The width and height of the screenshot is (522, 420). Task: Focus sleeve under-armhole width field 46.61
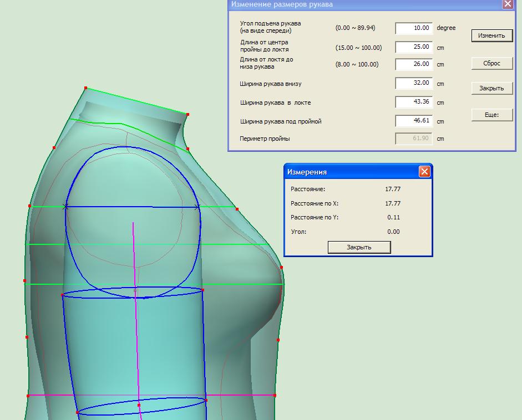414,121
